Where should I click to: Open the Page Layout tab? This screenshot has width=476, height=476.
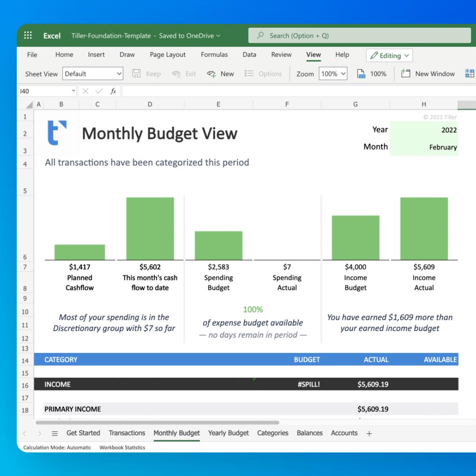tap(167, 55)
